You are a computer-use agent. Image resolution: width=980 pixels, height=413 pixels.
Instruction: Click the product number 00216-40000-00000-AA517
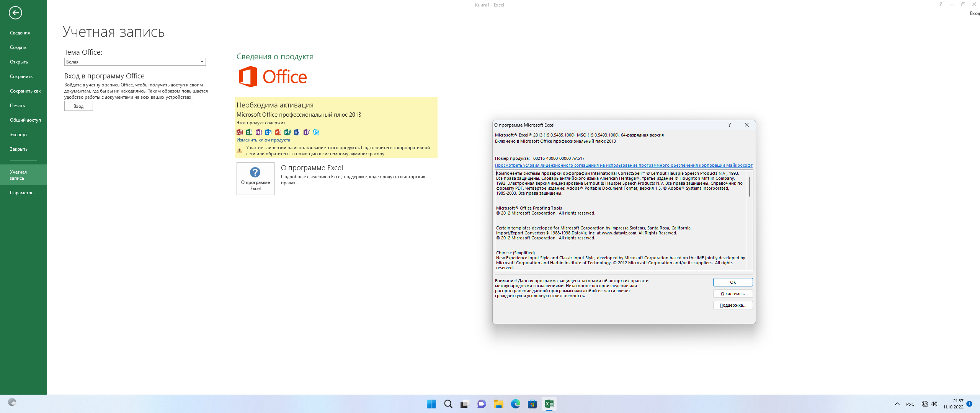point(559,158)
